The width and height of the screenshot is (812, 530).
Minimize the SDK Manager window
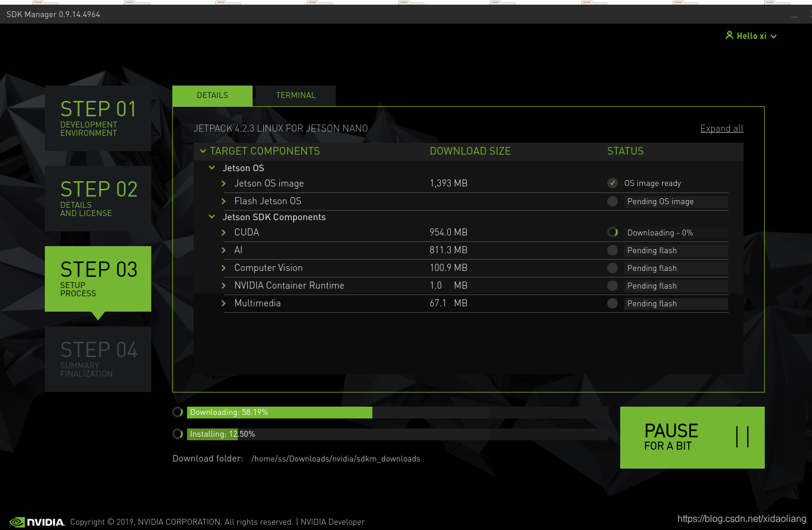[x=794, y=16]
